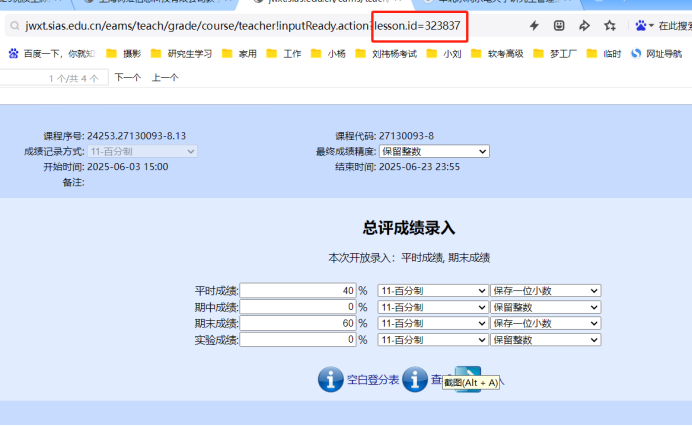692x426 pixels.
Task: Open 实验成绩 precision dropdown 保留整数
Action: click(x=546, y=340)
